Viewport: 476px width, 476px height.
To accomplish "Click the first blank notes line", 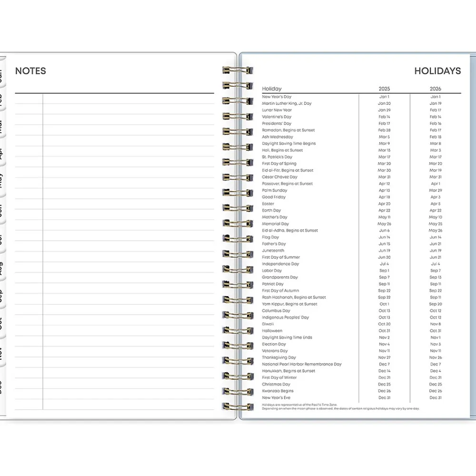I will coord(129,99).
